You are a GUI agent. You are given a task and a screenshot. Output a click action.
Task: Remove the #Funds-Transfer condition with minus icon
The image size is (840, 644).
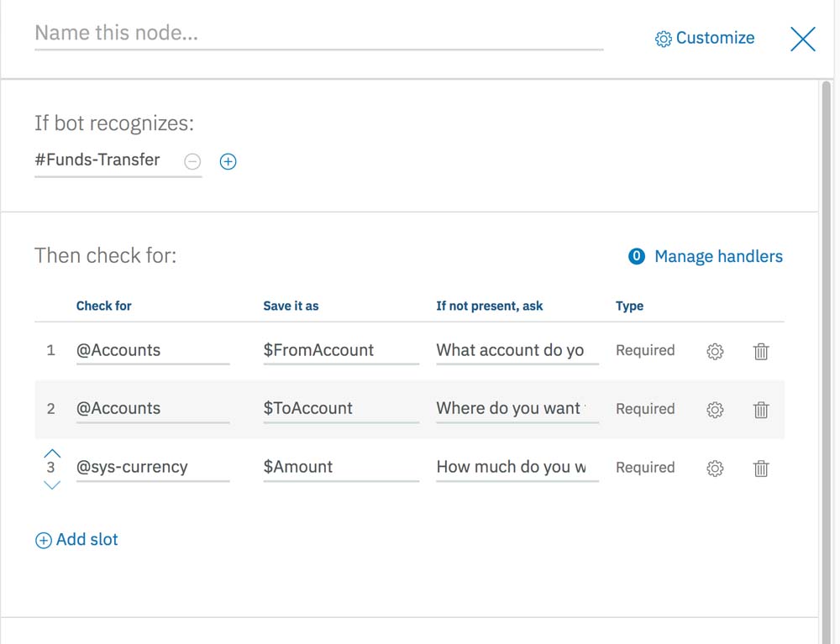(x=192, y=161)
